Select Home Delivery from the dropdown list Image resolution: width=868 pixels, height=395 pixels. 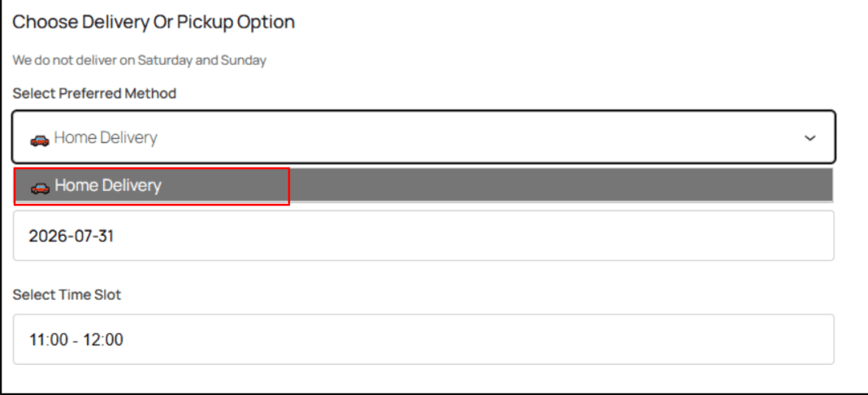424,185
